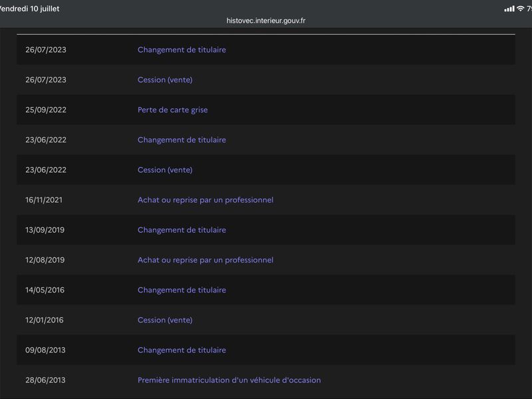
Task: Select the date 14/05/2016
Action: (45, 290)
